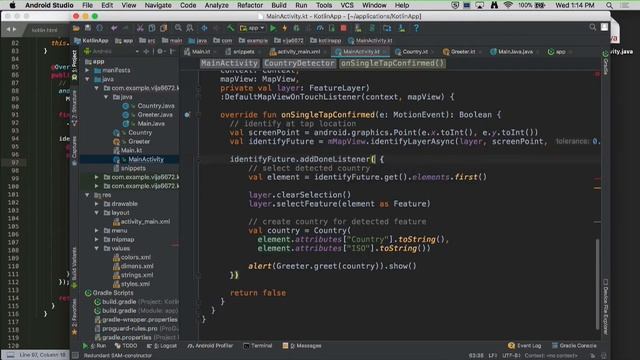
Task: Click onSingleTapConfirmed() in the code breadcrumb
Action: 392,63
